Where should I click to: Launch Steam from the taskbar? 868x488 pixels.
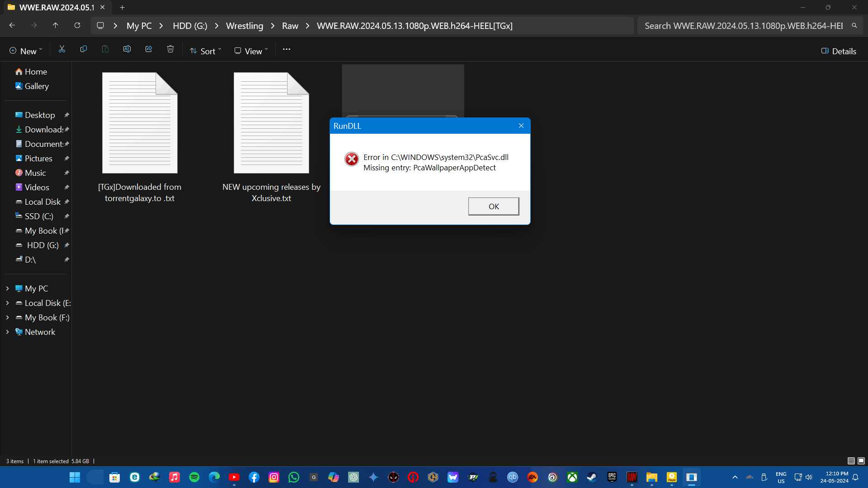pyautogui.click(x=592, y=477)
